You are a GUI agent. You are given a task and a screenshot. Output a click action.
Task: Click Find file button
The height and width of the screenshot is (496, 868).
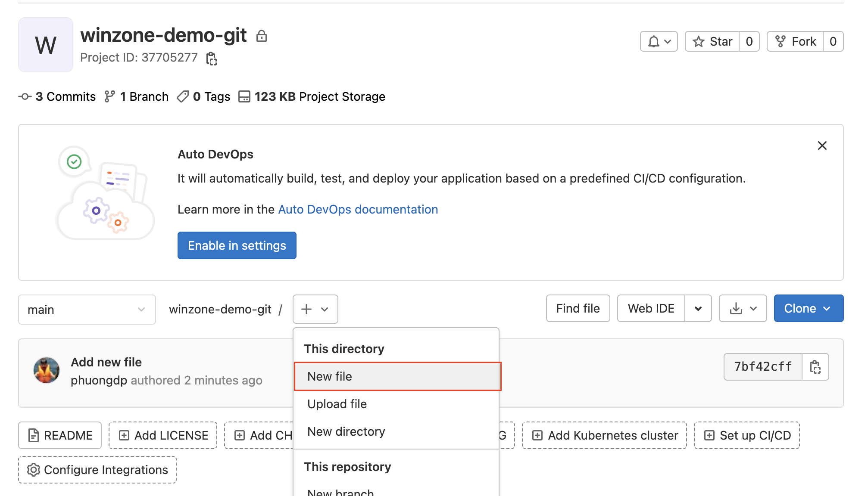click(x=578, y=308)
